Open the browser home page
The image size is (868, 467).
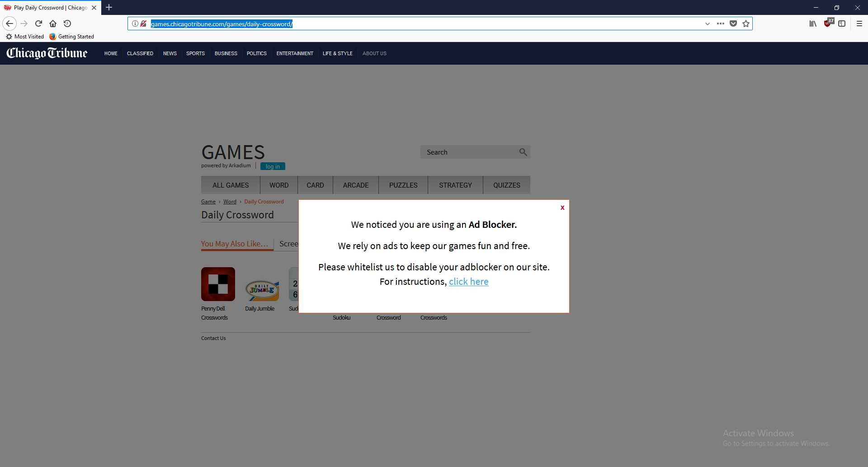(x=53, y=24)
